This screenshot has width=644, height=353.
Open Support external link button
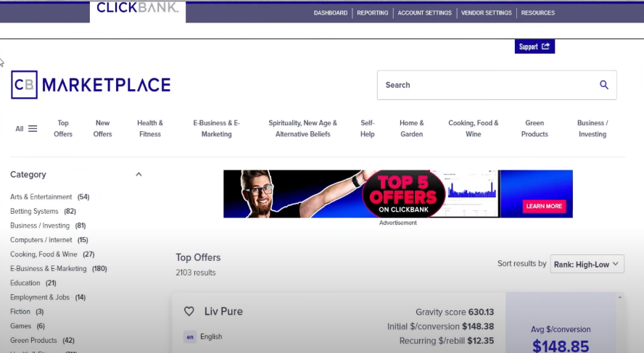(534, 46)
